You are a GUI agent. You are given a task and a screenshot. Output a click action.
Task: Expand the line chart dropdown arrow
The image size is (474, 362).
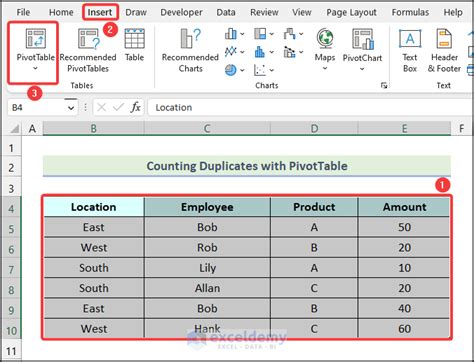coord(242,52)
